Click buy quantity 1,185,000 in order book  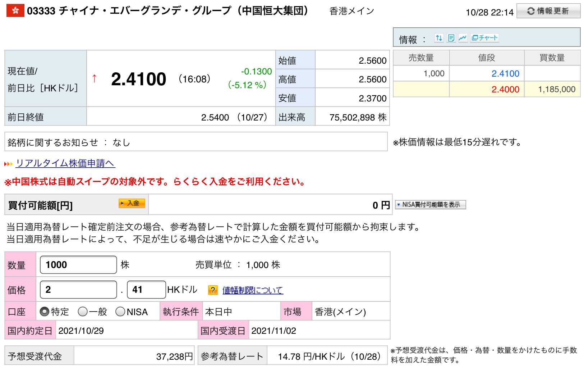pyautogui.click(x=557, y=90)
